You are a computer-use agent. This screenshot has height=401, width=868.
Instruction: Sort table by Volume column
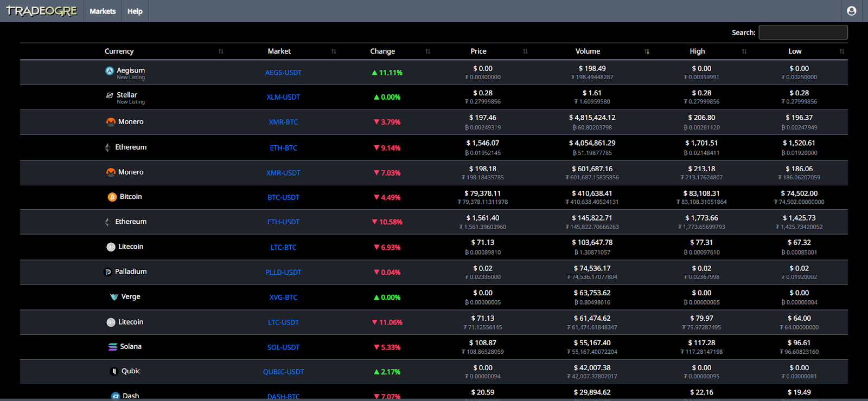point(588,51)
